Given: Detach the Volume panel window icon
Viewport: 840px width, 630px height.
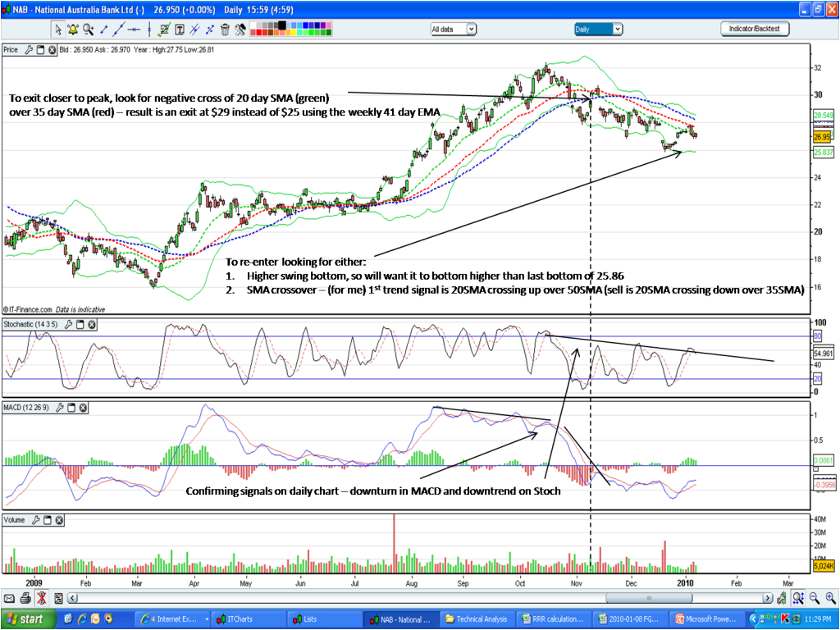Looking at the screenshot, I should 48,519.
